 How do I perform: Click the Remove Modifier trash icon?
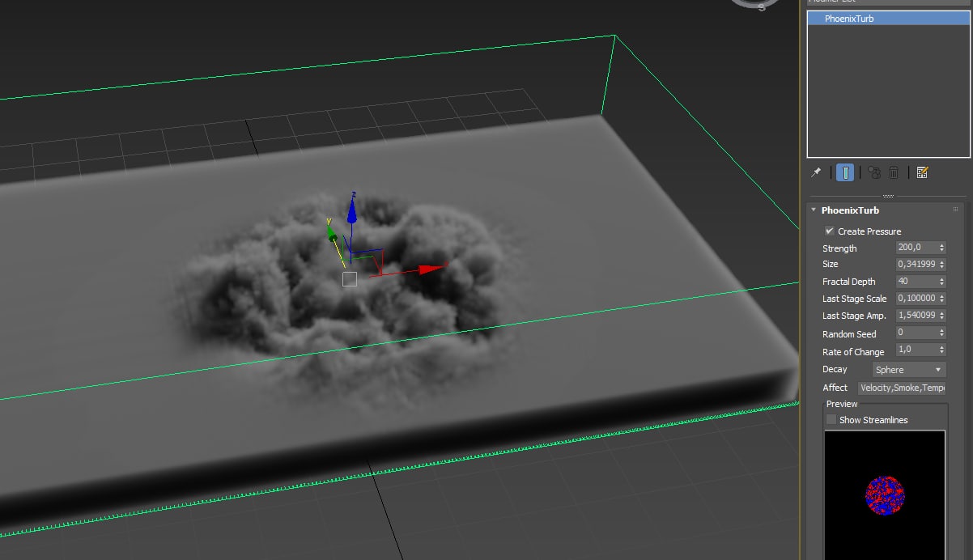894,172
